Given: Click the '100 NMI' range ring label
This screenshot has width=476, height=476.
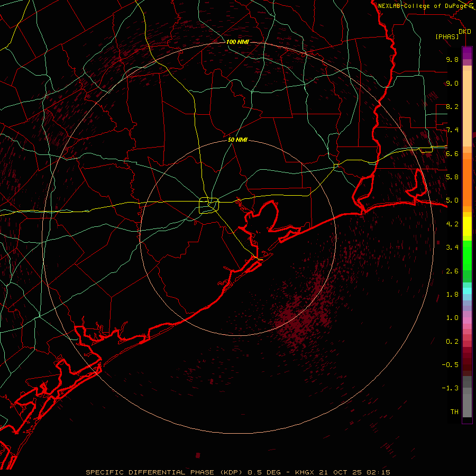Looking at the screenshot, I should coord(237,42).
